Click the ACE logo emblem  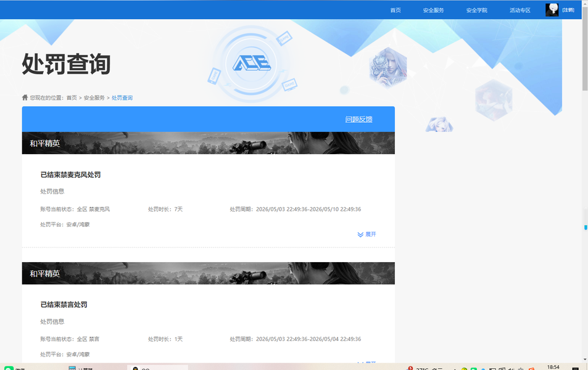tap(252, 63)
